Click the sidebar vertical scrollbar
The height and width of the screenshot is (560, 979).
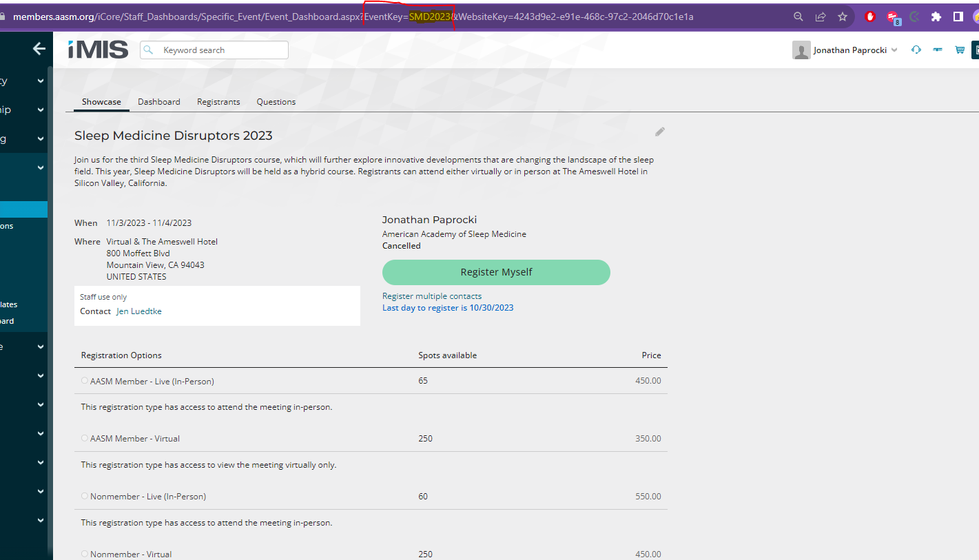click(50, 310)
